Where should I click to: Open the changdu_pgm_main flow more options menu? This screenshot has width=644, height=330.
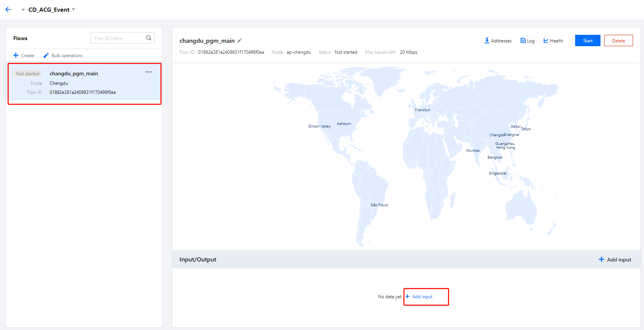coord(149,72)
